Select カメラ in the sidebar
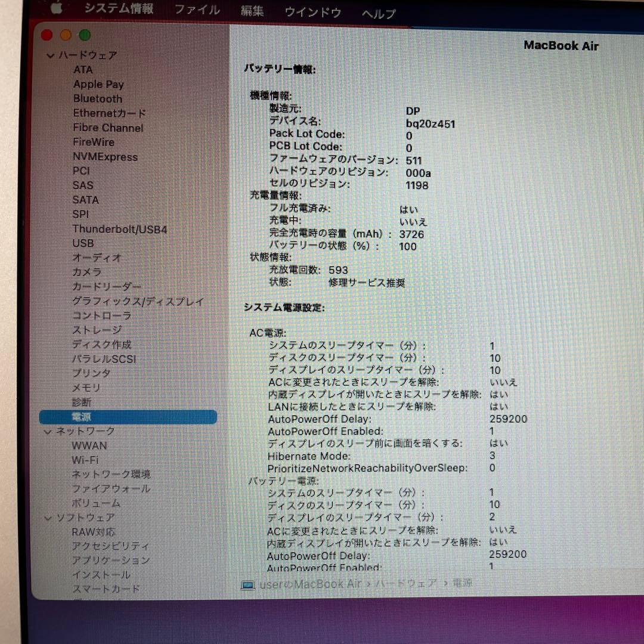Screen dimensions: 644x644 tap(86, 272)
